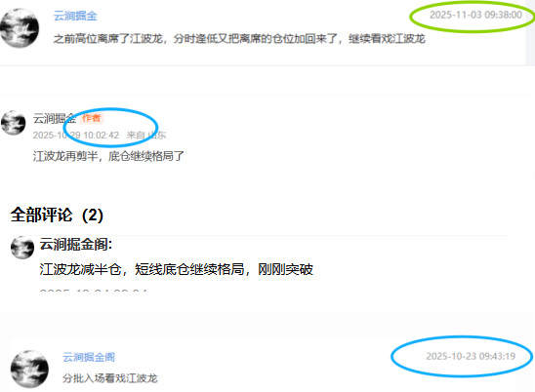Select the gray 云涧掘金 name beside 作者
The width and height of the screenshot is (535, 392).
[x=55, y=118]
